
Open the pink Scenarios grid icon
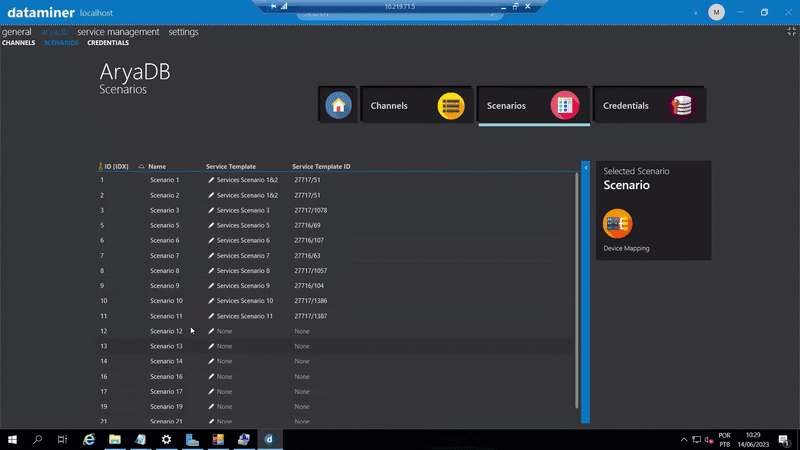point(565,105)
